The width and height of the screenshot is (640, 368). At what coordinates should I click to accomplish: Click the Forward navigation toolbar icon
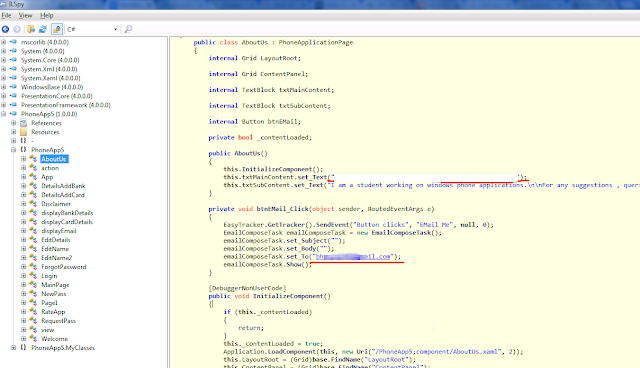click(x=17, y=29)
